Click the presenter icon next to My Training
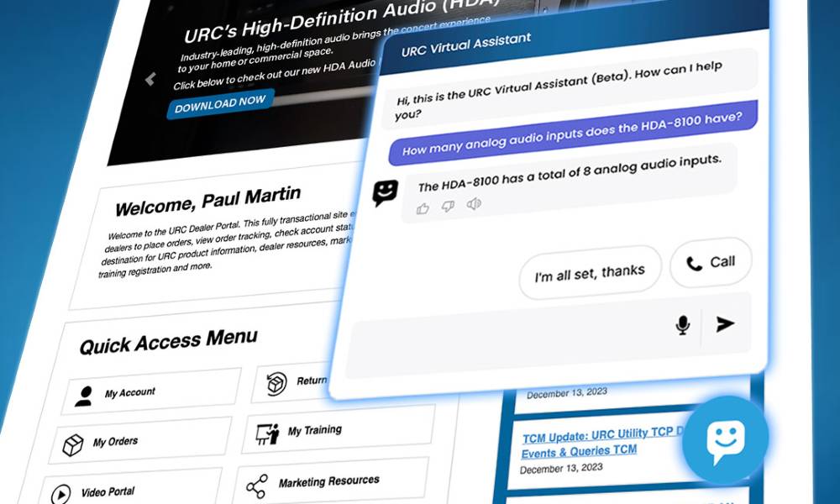Image resolution: width=840 pixels, height=504 pixels. click(x=267, y=433)
